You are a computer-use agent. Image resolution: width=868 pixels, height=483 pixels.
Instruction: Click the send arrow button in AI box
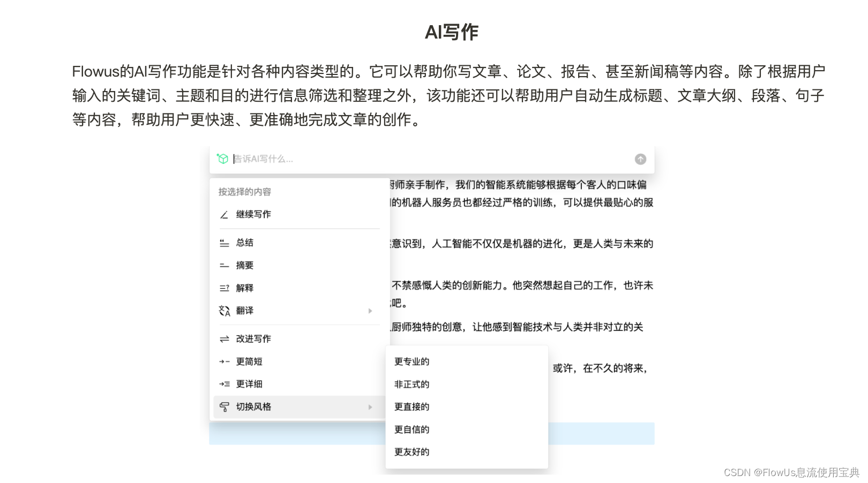pyautogui.click(x=640, y=159)
